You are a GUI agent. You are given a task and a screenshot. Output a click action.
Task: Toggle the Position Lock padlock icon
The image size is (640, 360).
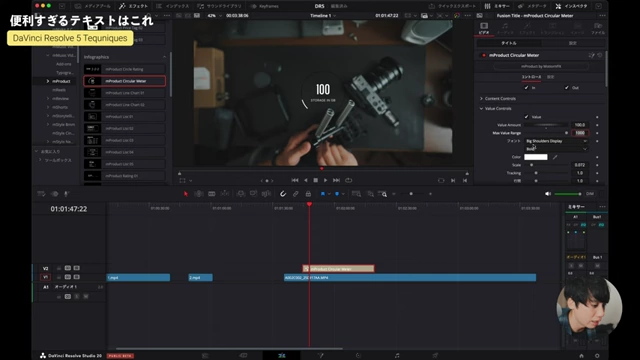(308, 194)
